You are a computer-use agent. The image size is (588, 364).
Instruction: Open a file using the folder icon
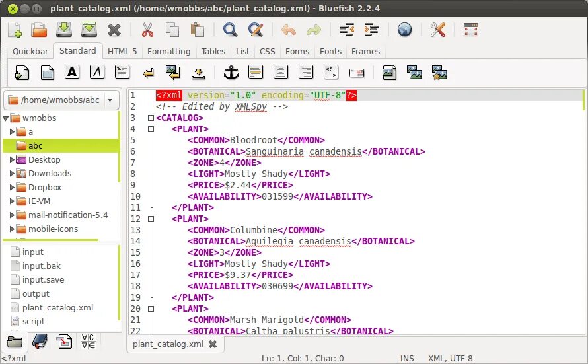pos(39,30)
